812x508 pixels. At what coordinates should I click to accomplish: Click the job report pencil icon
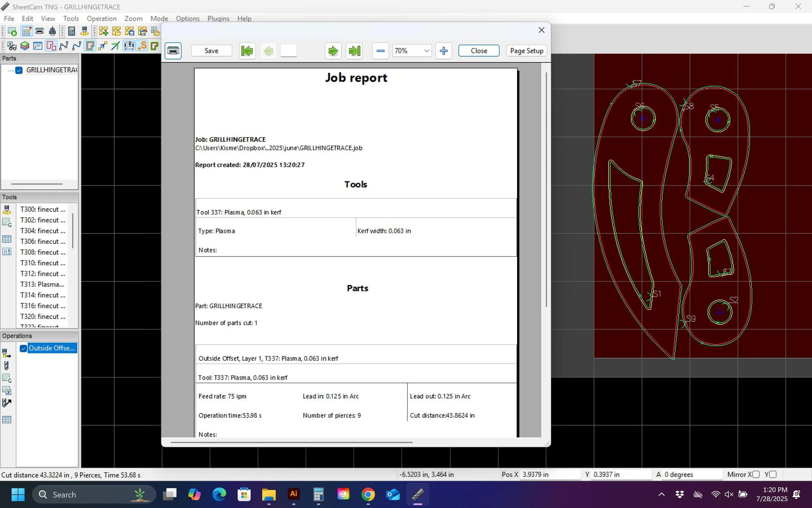[x=26, y=31]
